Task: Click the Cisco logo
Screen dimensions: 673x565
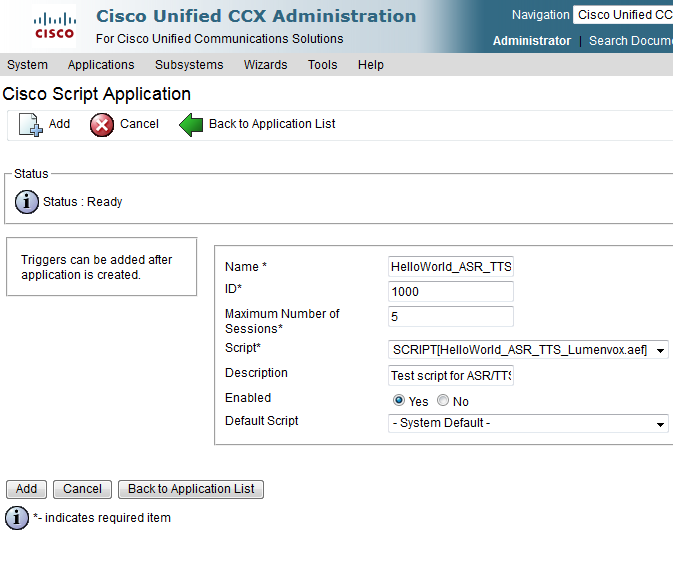Action: pos(55,26)
